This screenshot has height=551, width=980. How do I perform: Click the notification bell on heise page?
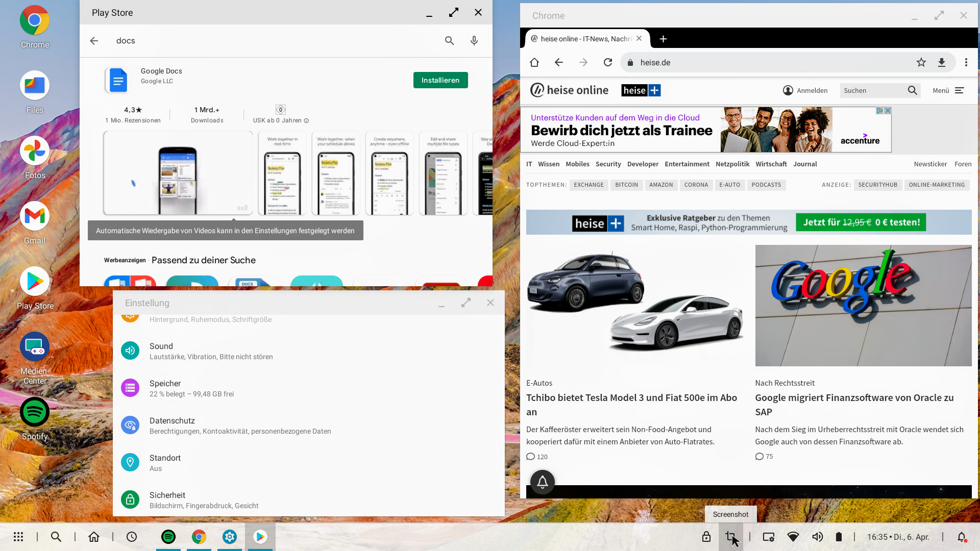(x=542, y=482)
